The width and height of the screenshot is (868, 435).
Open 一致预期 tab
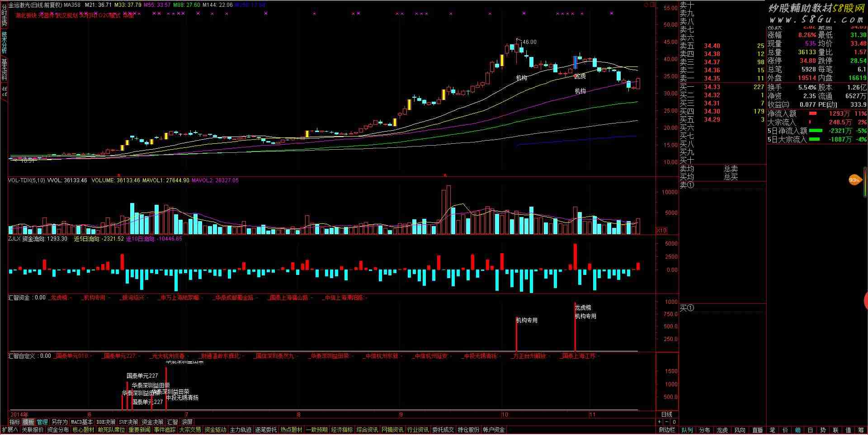pyautogui.click(x=316, y=430)
